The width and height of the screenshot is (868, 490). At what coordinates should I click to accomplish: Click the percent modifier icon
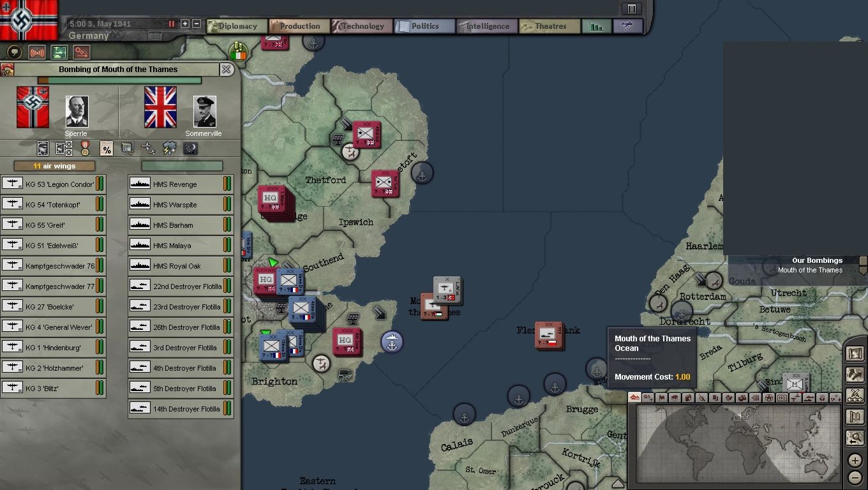(x=107, y=149)
